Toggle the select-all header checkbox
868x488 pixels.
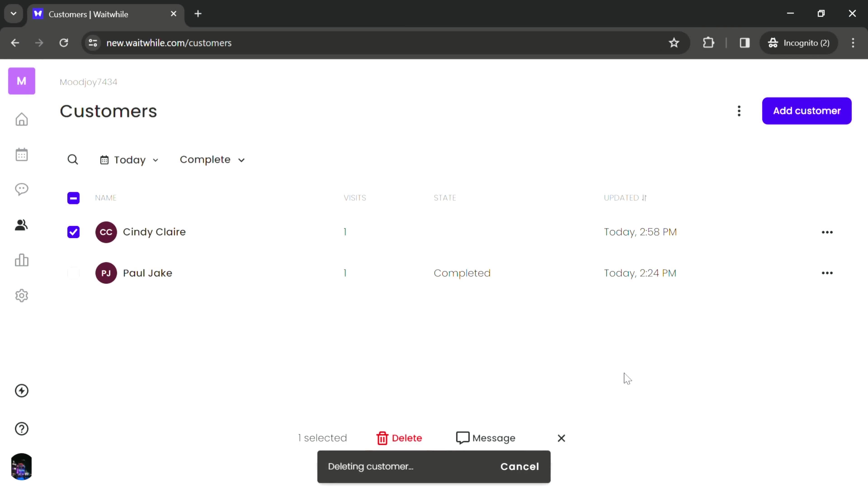click(x=73, y=198)
